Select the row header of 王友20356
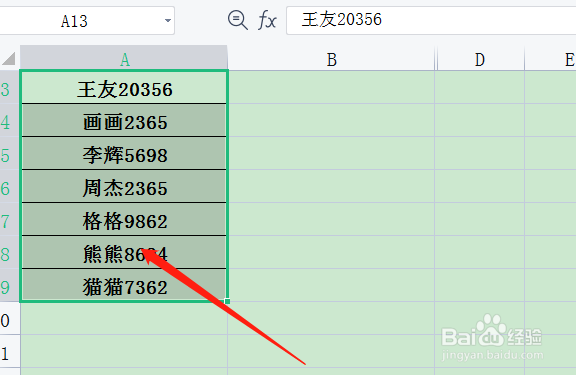The height and width of the screenshot is (375, 576). point(10,87)
